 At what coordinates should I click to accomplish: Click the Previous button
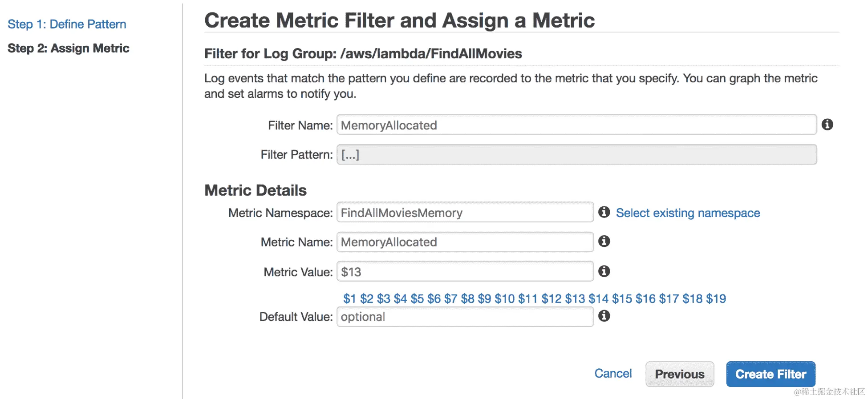point(679,374)
